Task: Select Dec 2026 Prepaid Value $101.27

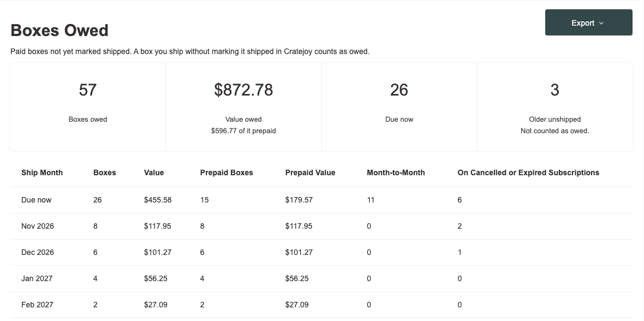Action: (x=299, y=253)
